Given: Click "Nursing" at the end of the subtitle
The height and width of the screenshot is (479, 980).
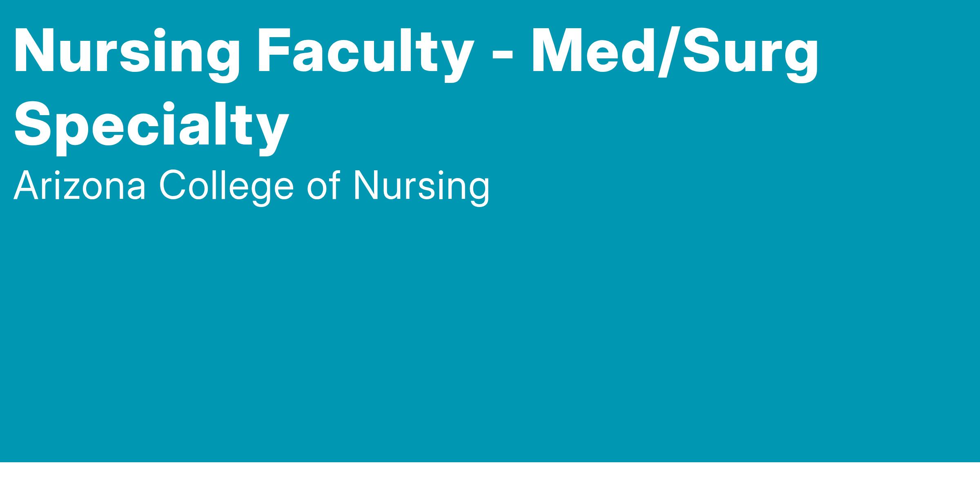Looking at the screenshot, I should coord(421,187).
